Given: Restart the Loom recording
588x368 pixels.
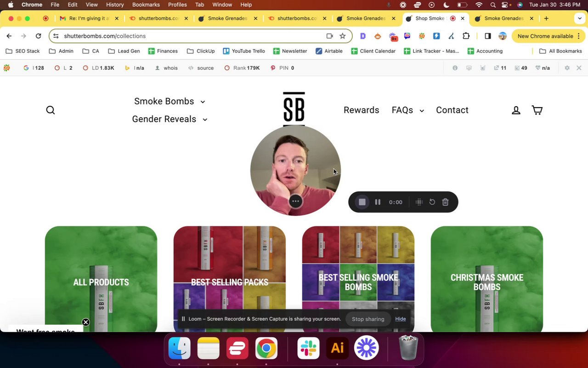Looking at the screenshot, I should point(432,202).
